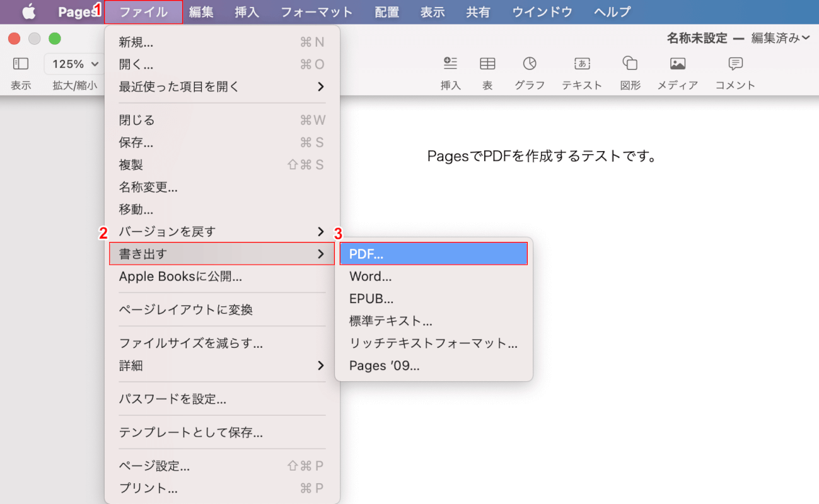Click the document text PagesでPDFを作成するテストです。
The image size is (819, 504).
tap(542, 156)
